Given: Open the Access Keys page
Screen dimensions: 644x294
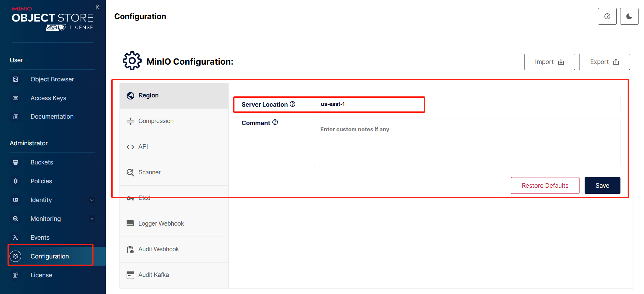Looking at the screenshot, I should (x=48, y=98).
